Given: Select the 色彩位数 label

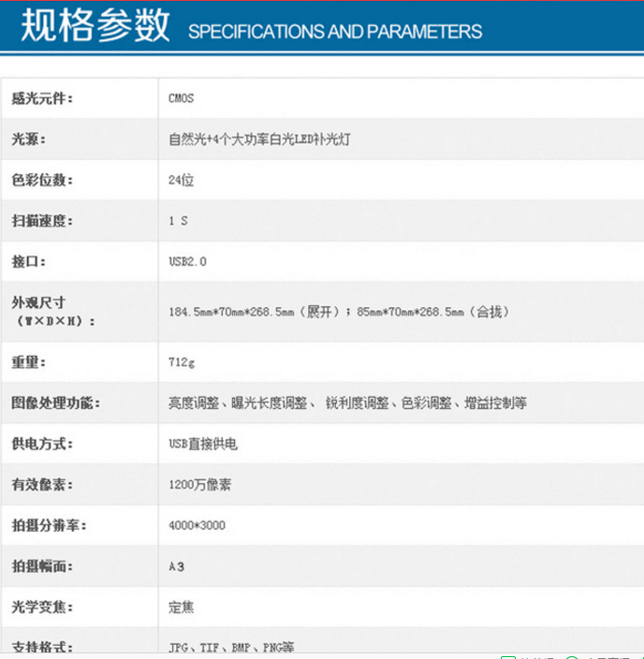Looking at the screenshot, I should tap(42, 181).
